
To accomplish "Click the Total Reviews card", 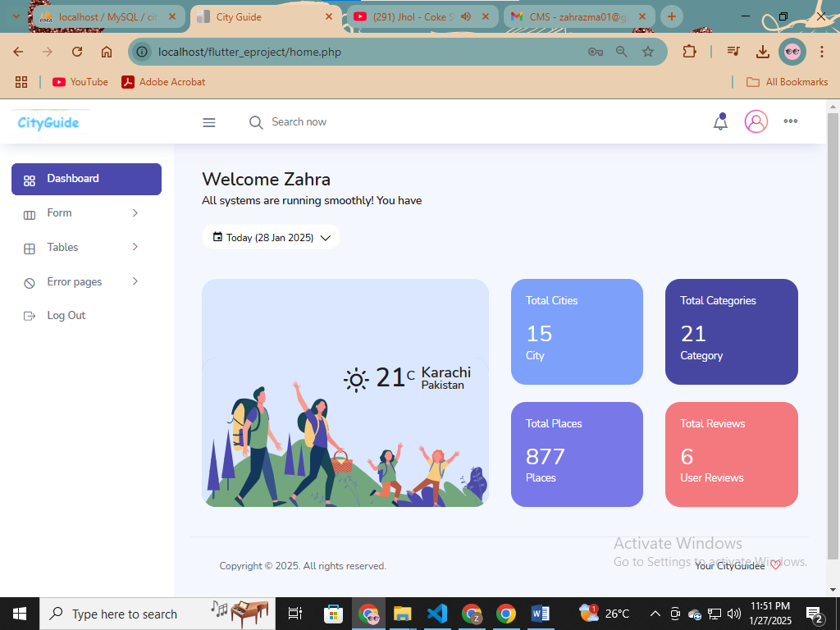I will [731, 454].
